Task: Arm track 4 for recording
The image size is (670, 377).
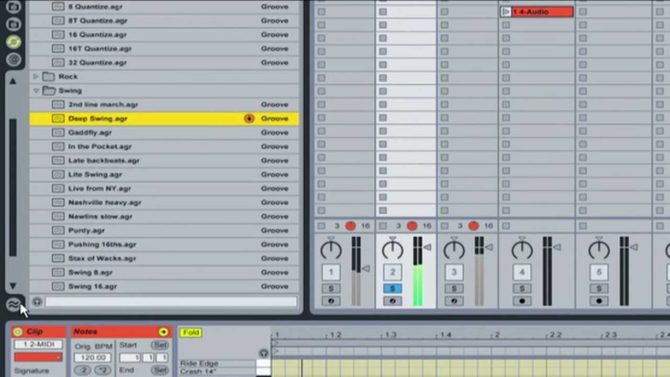Action: coord(522,301)
